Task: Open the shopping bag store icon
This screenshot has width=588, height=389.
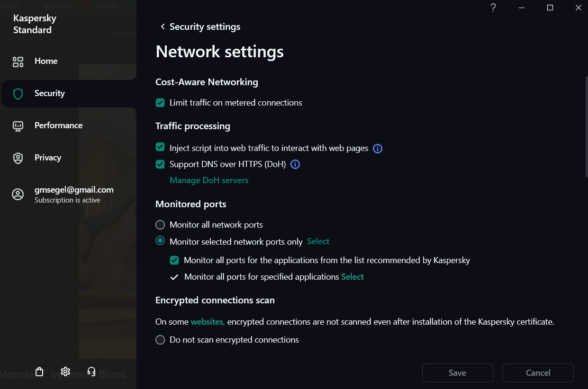Action: (40, 371)
